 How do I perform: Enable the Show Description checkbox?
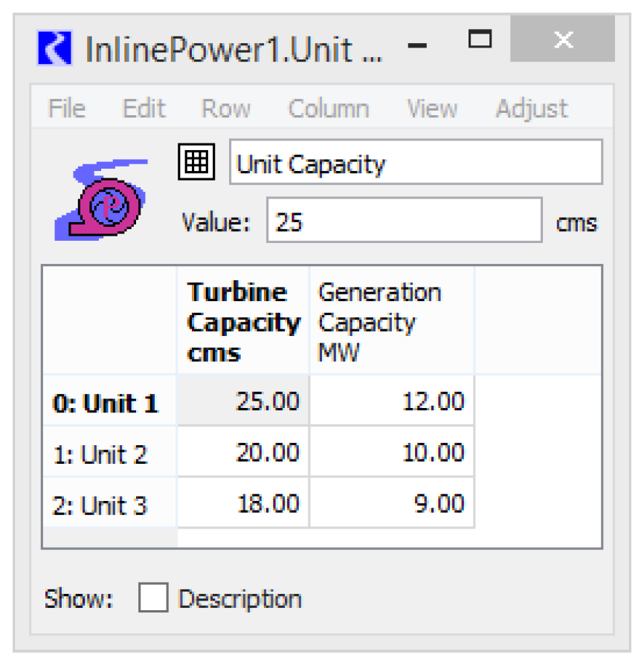point(153,598)
